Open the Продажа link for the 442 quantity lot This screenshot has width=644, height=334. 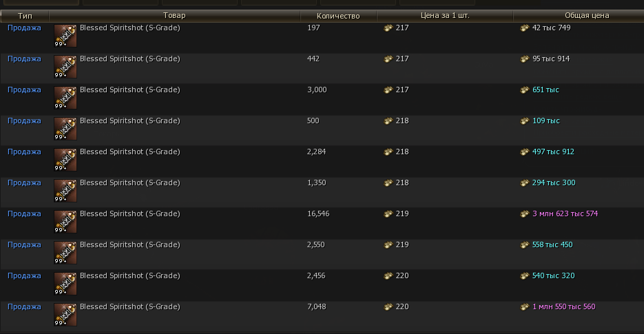click(24, 59)
